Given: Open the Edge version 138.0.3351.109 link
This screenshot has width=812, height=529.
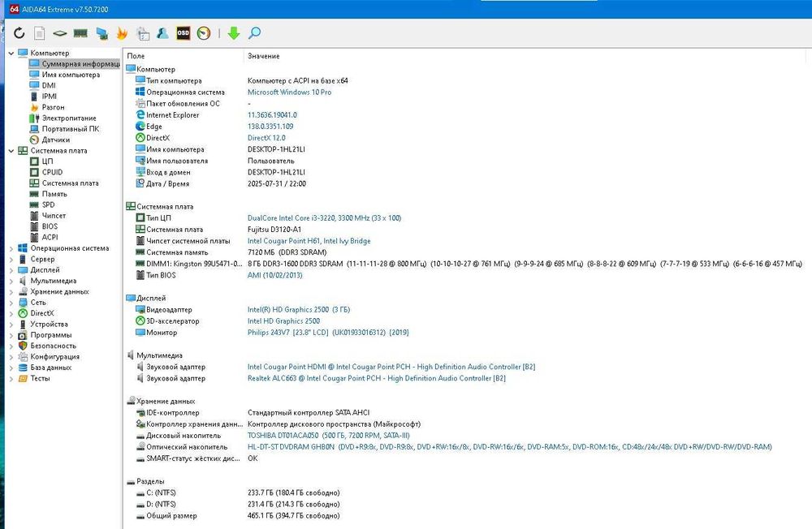Looking at the screenshot, I should [270, 127].
